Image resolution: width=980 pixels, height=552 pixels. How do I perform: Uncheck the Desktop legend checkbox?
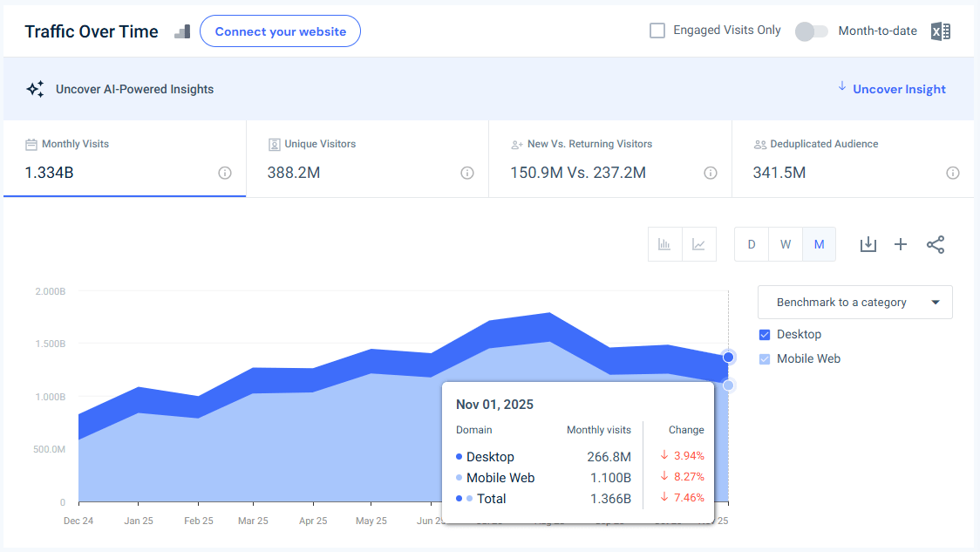765,334
